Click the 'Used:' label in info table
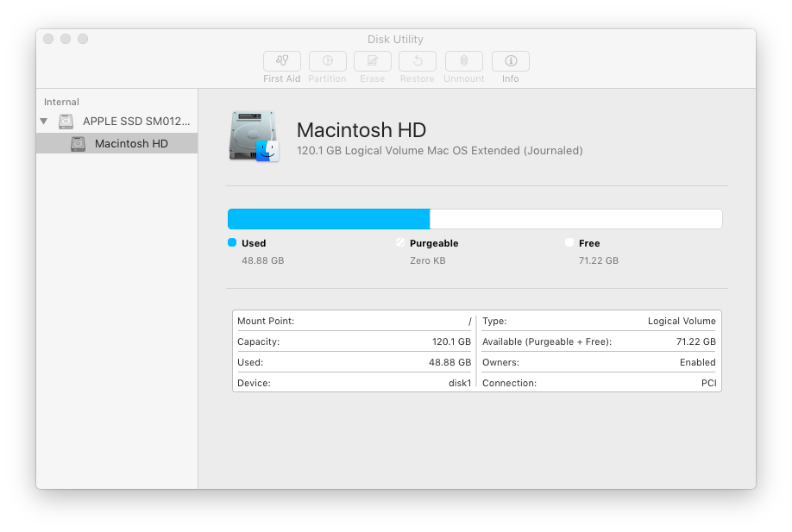 (250, 362)
